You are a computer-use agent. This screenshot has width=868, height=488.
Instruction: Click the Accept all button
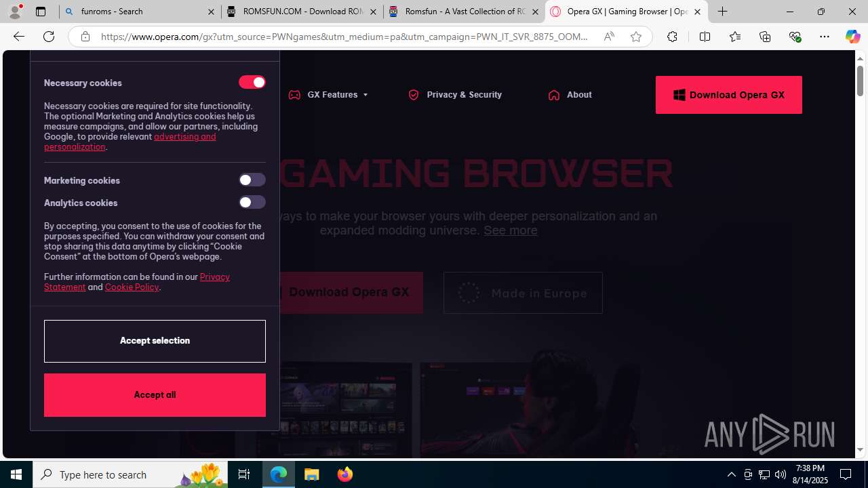pyautogui.click(x=155, y=395)
